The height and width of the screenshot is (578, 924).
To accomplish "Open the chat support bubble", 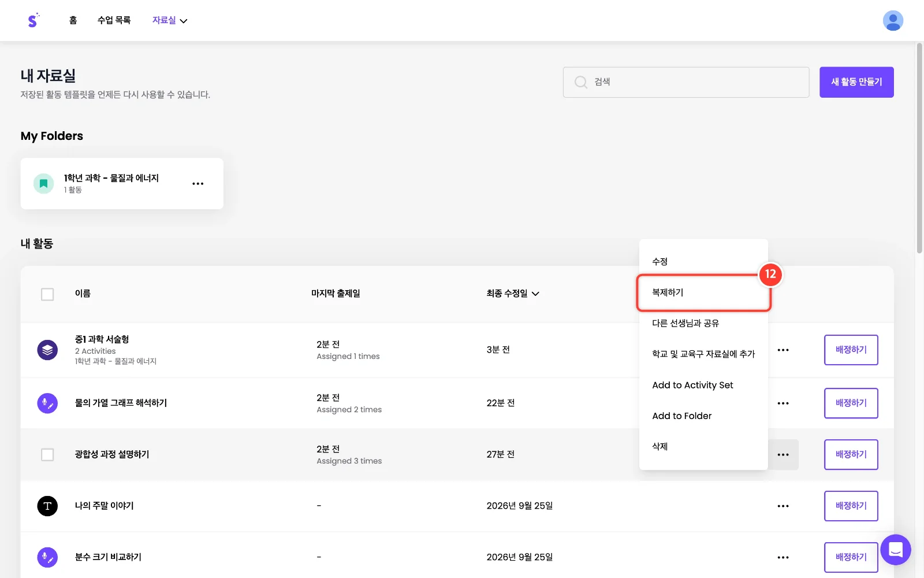I will coord(896,550).
